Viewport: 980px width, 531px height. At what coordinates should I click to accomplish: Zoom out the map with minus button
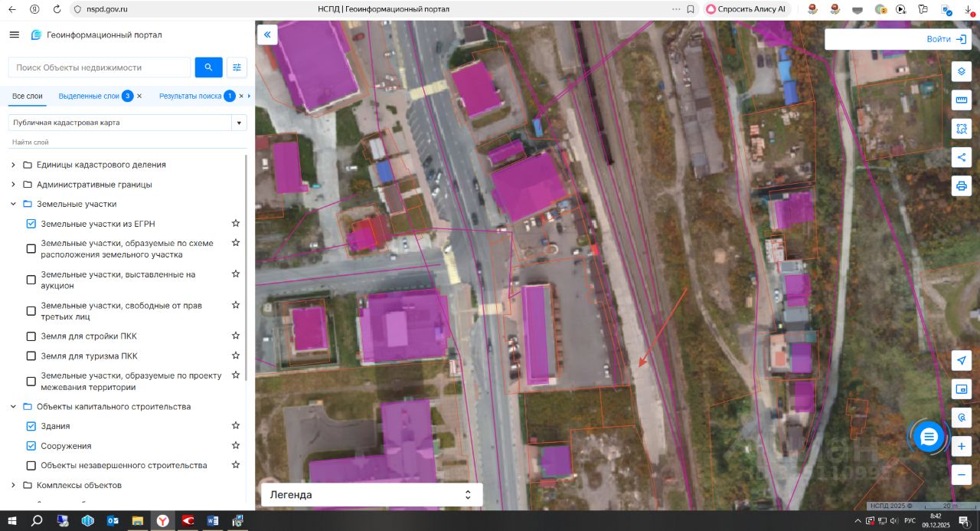tap(962, 475)
